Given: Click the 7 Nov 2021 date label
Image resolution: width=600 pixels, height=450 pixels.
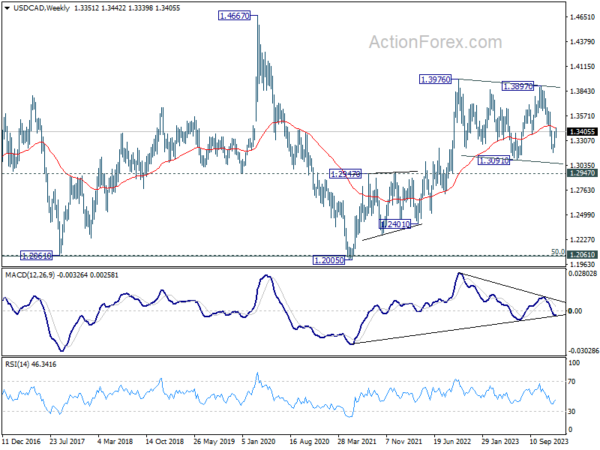Looking at the screenshot, I should tap(404, 441).
